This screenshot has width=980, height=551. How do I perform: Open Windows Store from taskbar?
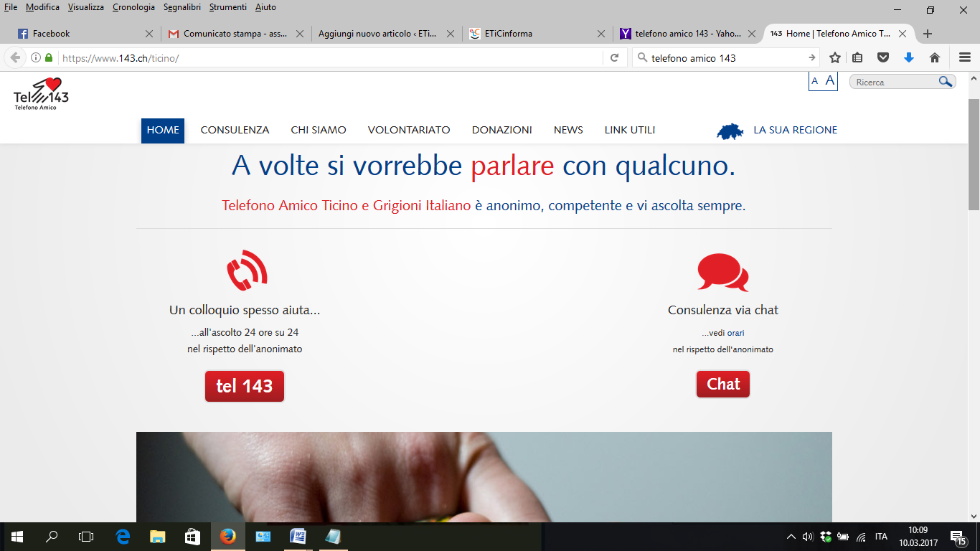tap(192, 537)
